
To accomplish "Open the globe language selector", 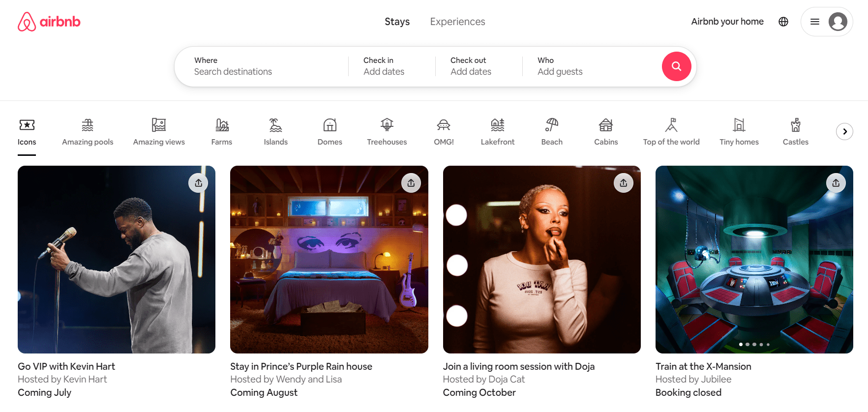I will 783,22.
